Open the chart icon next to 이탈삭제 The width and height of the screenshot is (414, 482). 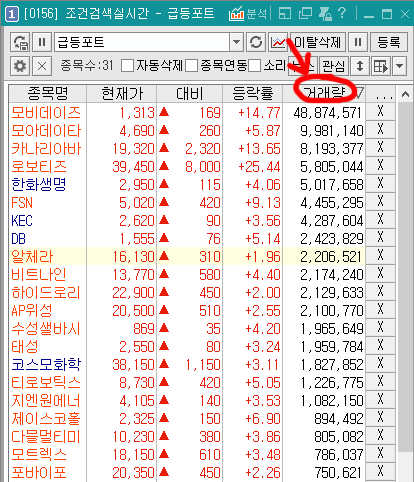point(278,42)
